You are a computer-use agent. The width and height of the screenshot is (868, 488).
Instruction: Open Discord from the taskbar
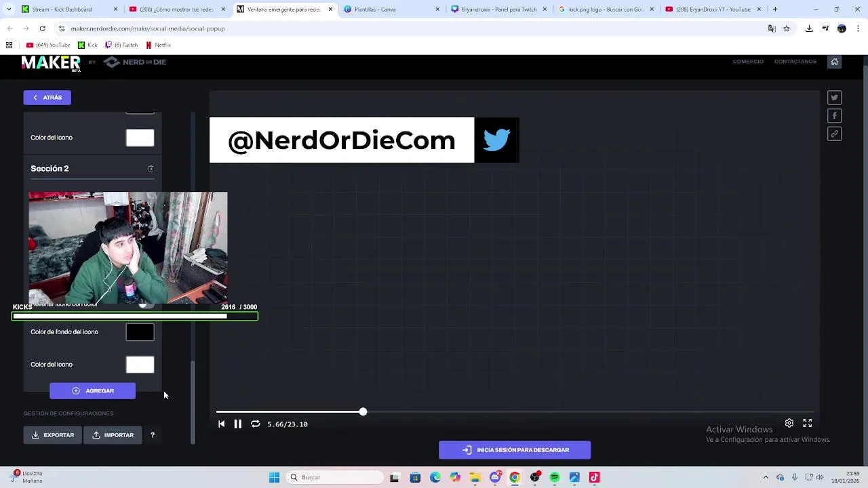click(x=495, y=477)
